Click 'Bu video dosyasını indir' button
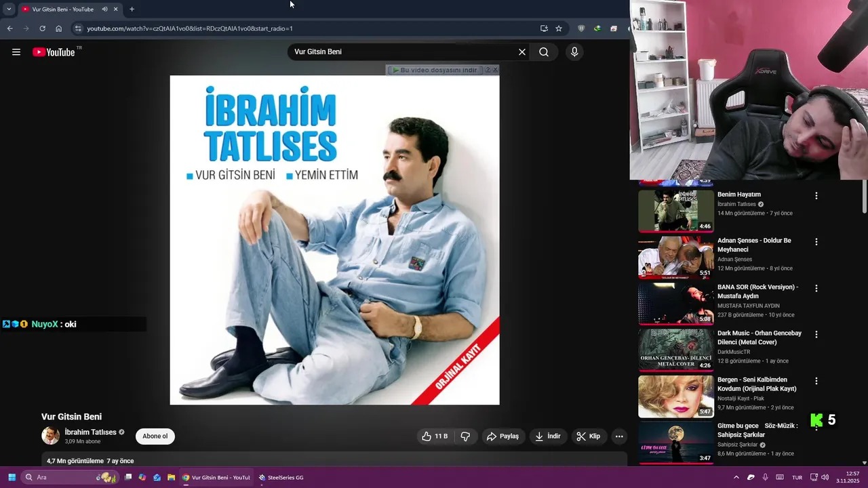The height and width of the screenshot is (488, 868). coord(435,70)
